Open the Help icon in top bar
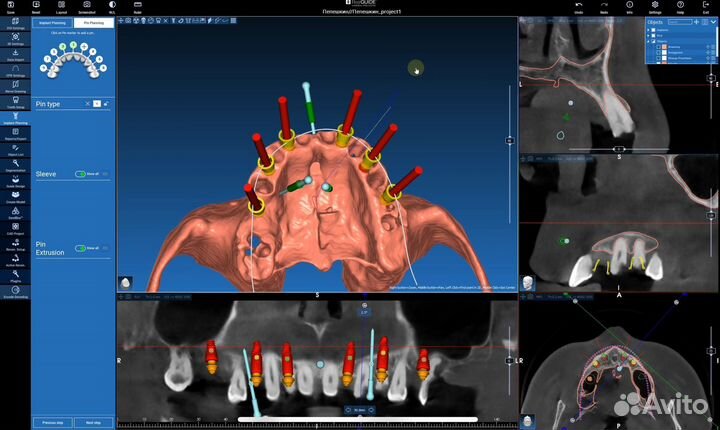The image size is (720, 430). pos(681,7)
